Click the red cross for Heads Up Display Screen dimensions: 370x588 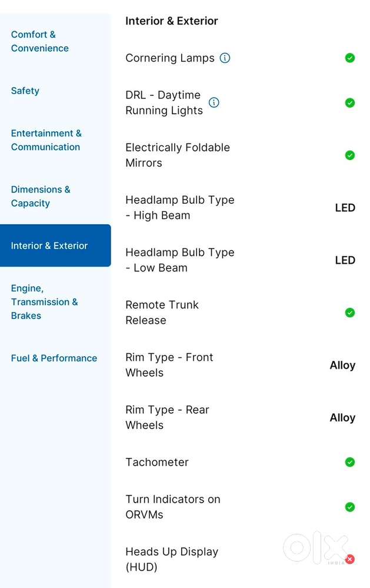(x=350, y=559)
